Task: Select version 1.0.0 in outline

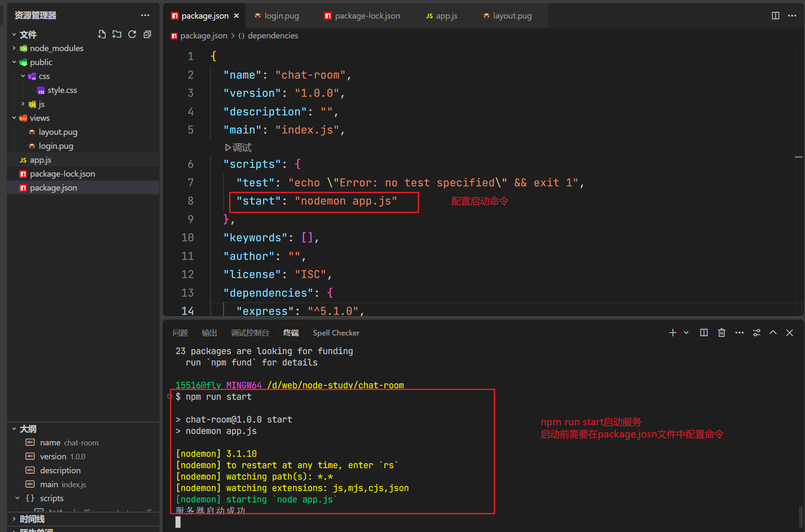Action: [83, 456]
